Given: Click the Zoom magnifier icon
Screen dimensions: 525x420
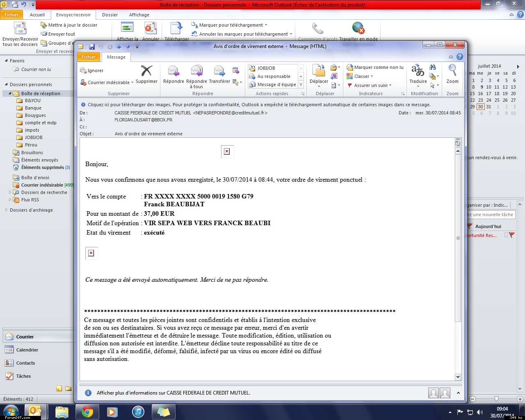Looking at the screenshot, I should point(452,71).
